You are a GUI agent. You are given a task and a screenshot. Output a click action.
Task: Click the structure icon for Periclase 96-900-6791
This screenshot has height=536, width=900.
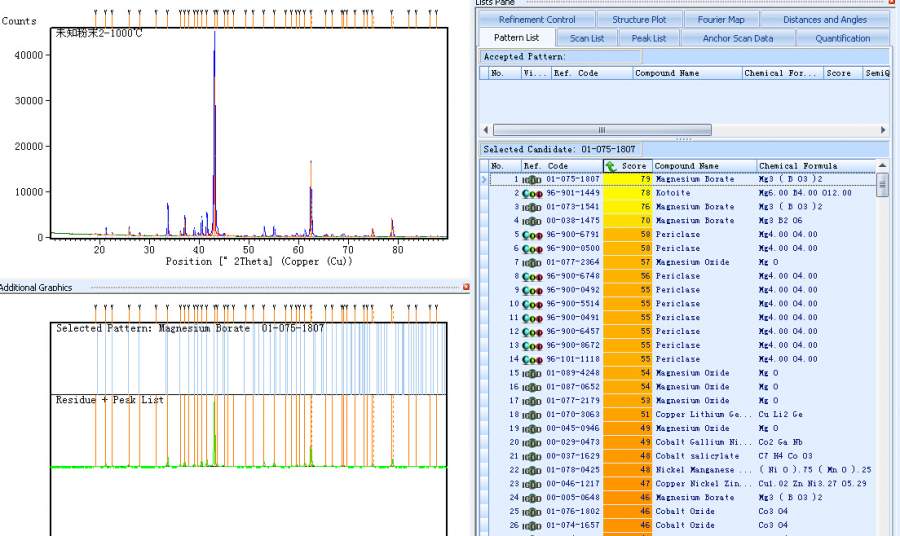[532, 235]
